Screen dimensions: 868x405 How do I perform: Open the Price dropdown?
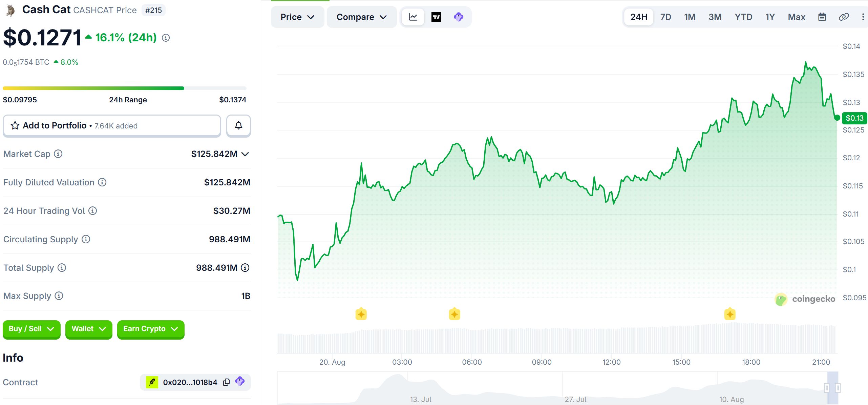tap(297, 17)
